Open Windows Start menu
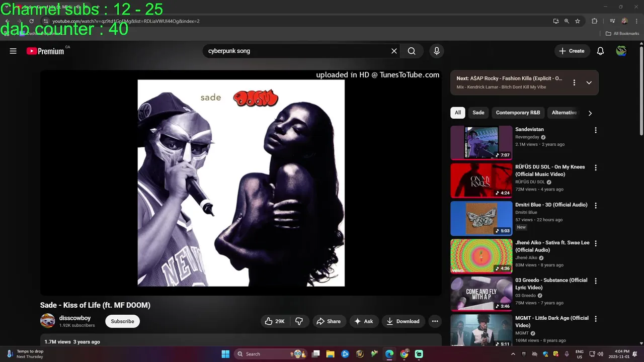Screen dimensions: 644x362 click(225, 354)
